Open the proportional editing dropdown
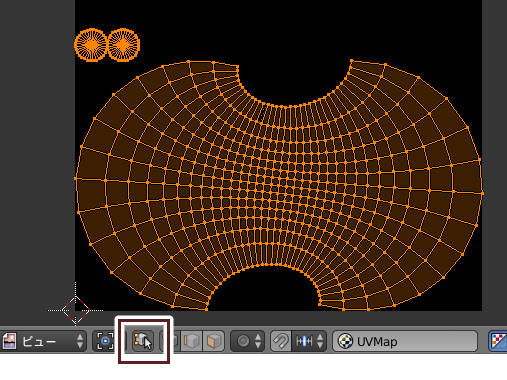The height and width of the screenshot is (380, 507). click(x=247, y=341)
